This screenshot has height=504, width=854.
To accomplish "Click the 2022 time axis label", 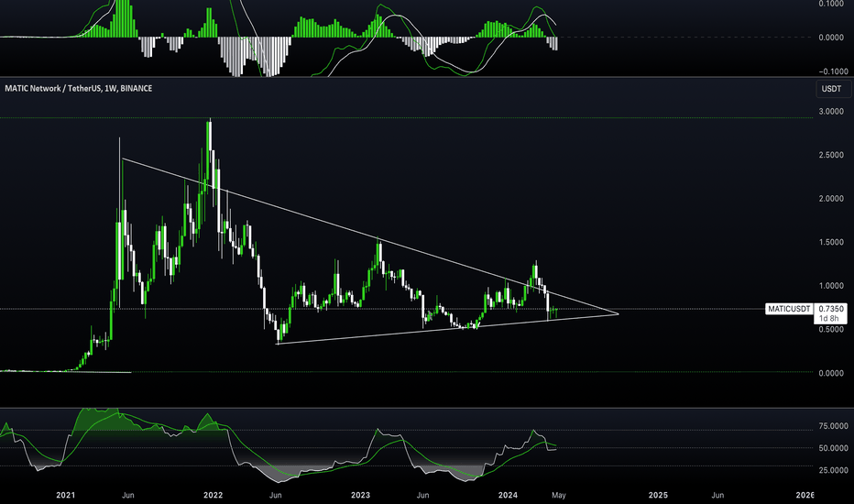I will [x=213, y=495].
